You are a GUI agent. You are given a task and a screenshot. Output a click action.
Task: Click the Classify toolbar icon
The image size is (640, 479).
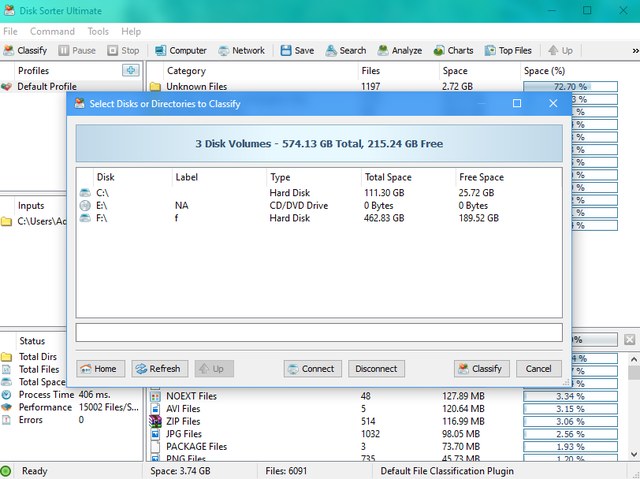click(25, 50)
